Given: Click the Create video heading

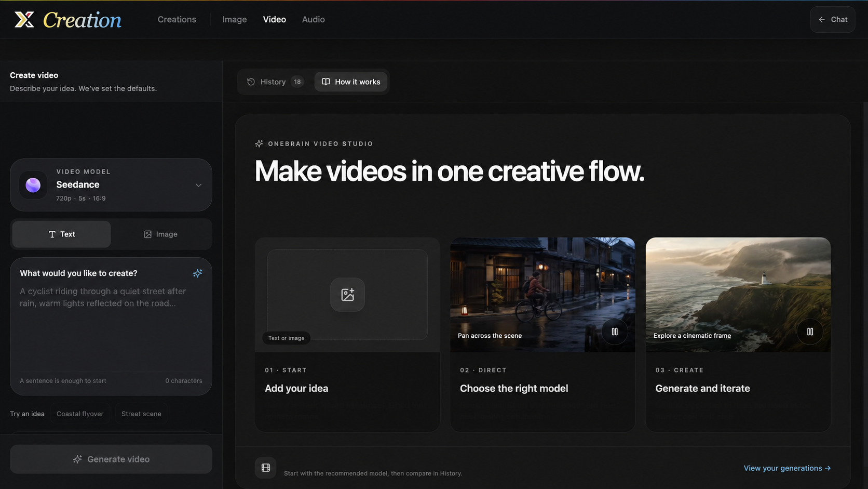Looking at the screenshot, I should (34, 75).
